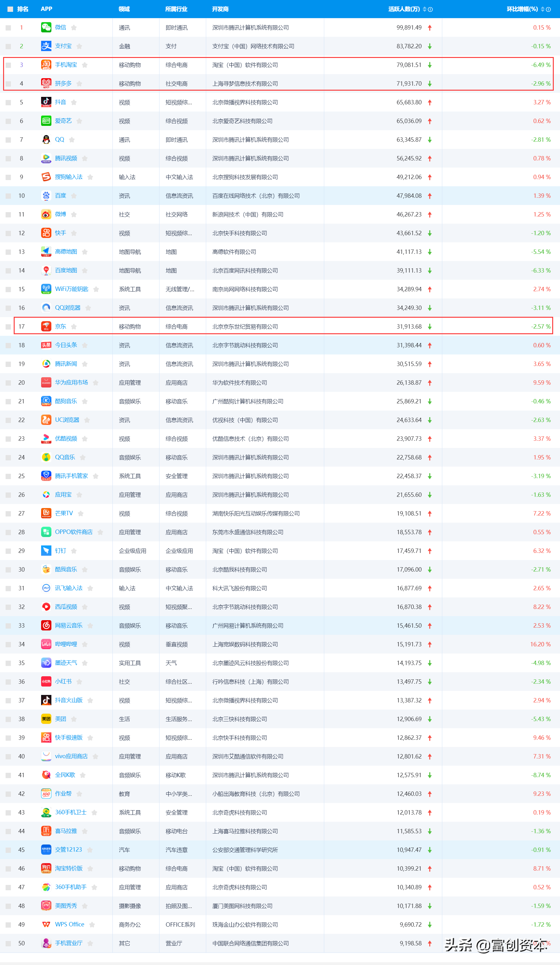Image resolution: width=560 pixels, height=965 pixels.
Task: Click the growth value 16.20 %
Action: (540, 644)
